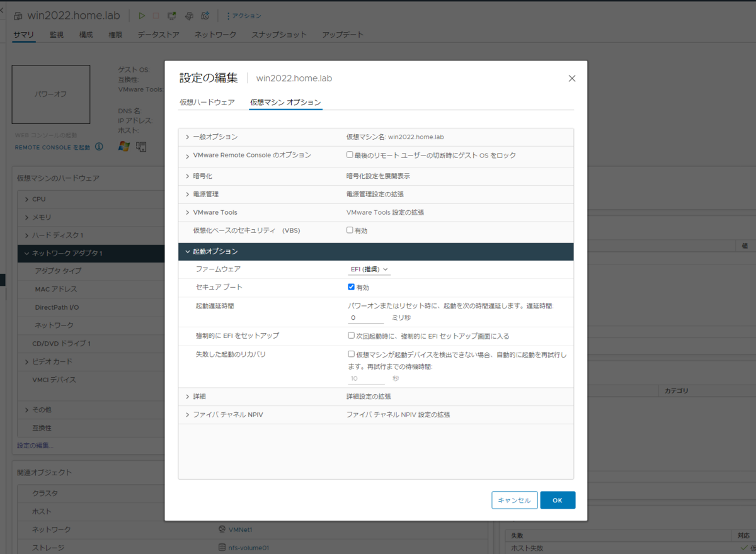Image resolution: width=756 pixels, height=554 pixels.
Task: Click the VMNet1 network link
Action: (241, 530)
